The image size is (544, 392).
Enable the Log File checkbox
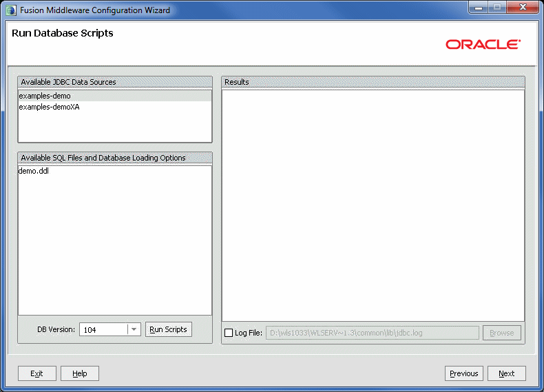click(x=229, y=333)
